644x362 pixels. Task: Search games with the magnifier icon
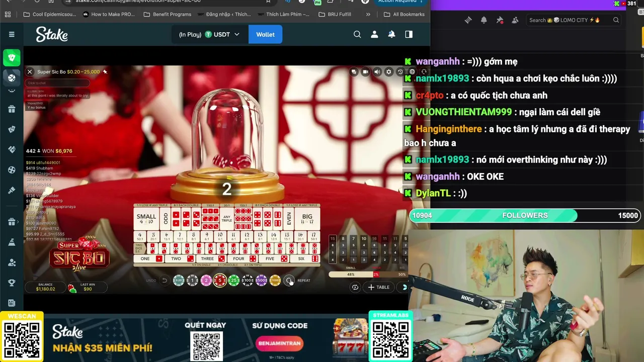pos(357,34)
